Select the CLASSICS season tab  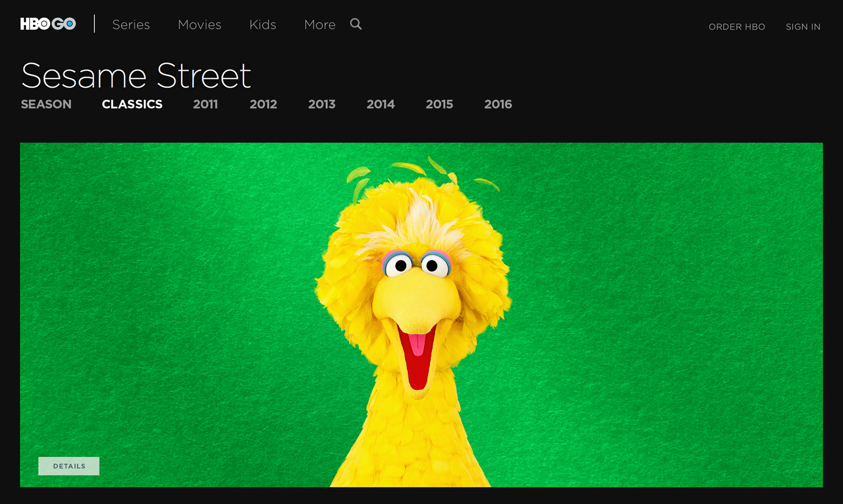[132, 104]
